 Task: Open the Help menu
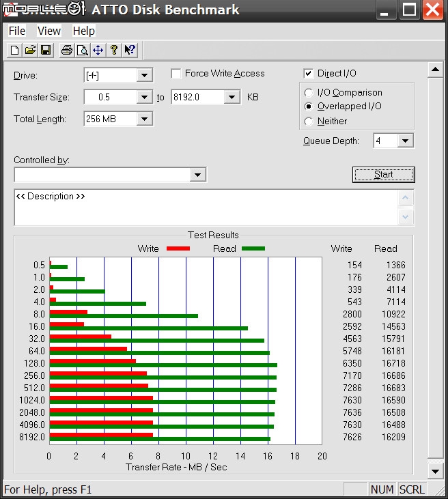pos(84,31)
